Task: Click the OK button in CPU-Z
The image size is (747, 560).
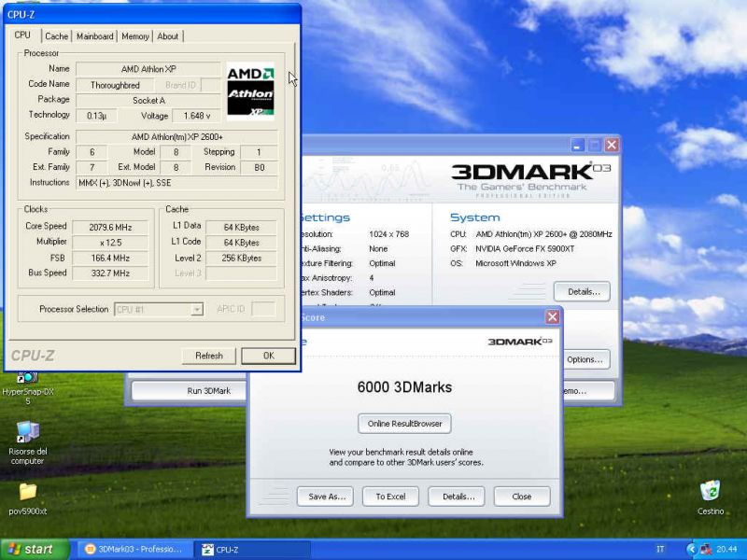Action: [x=268, y=356]
